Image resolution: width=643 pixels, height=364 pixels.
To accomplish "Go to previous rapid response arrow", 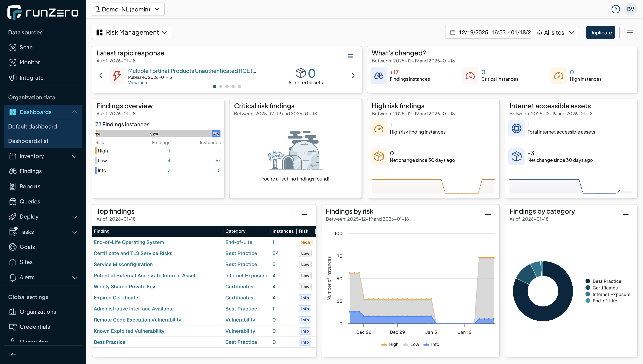I will point(101,76).
